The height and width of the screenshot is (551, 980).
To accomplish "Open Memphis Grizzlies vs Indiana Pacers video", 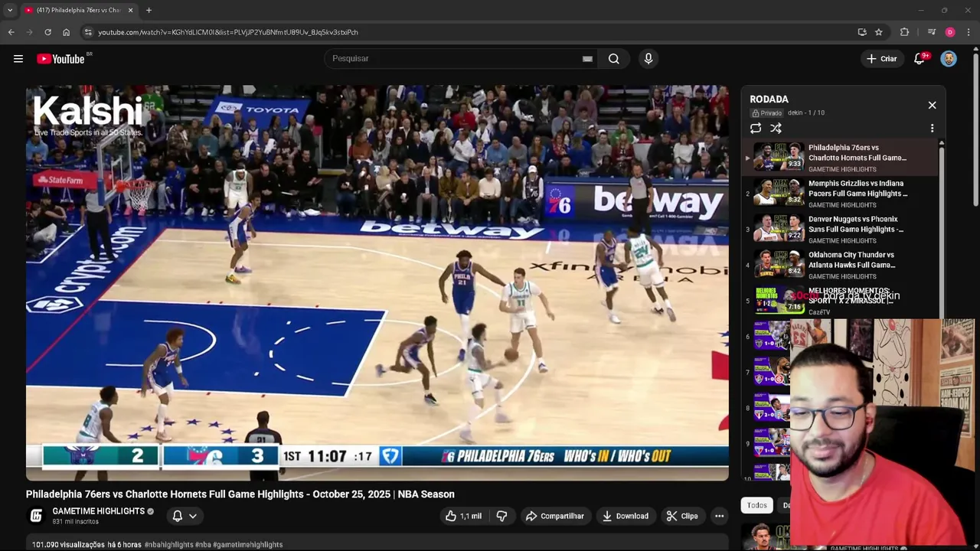I will [838, 194].
